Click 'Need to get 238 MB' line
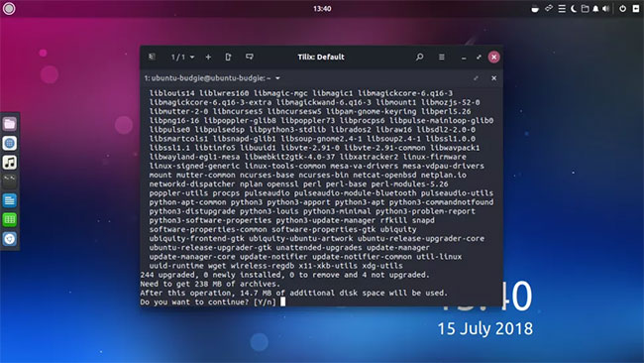Image resolution: width=644 pixels, height=363 pixels. click(209, 284)
